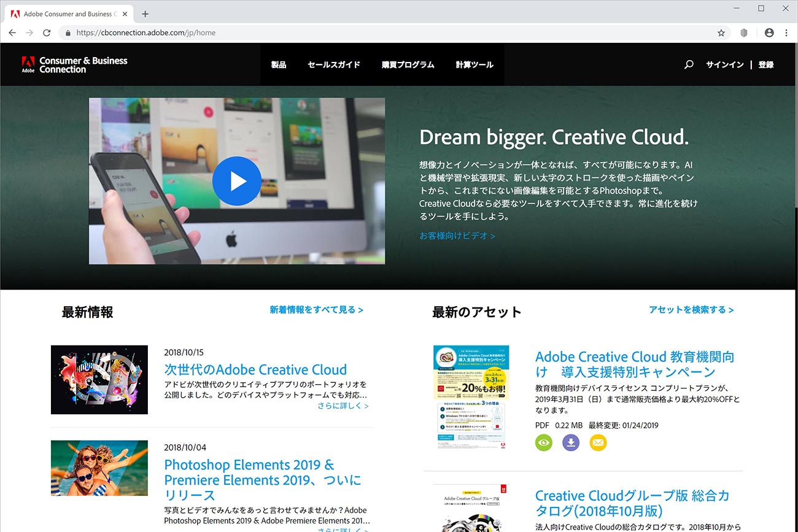Click 登録 to register
This screenshot has width=798, height=532.
766,64
